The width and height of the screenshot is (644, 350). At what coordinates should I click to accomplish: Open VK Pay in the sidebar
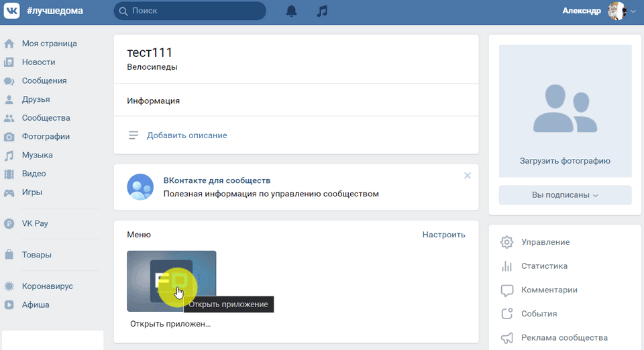pyautogui.click(x=35, y=223)
